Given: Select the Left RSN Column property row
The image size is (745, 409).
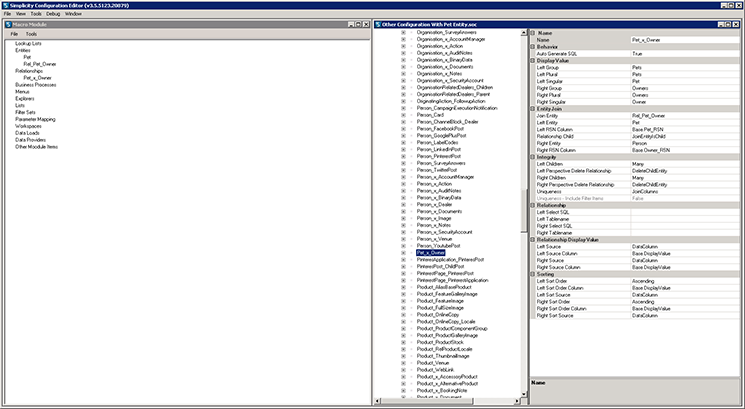Looking at the screenshot, I should tap(637, 130).
